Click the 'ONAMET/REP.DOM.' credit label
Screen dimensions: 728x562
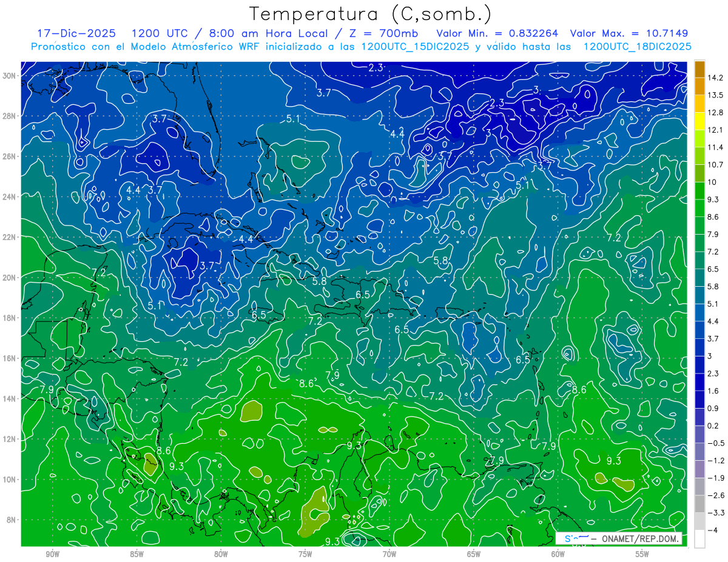pyautogui.click(x=640, y=538)
